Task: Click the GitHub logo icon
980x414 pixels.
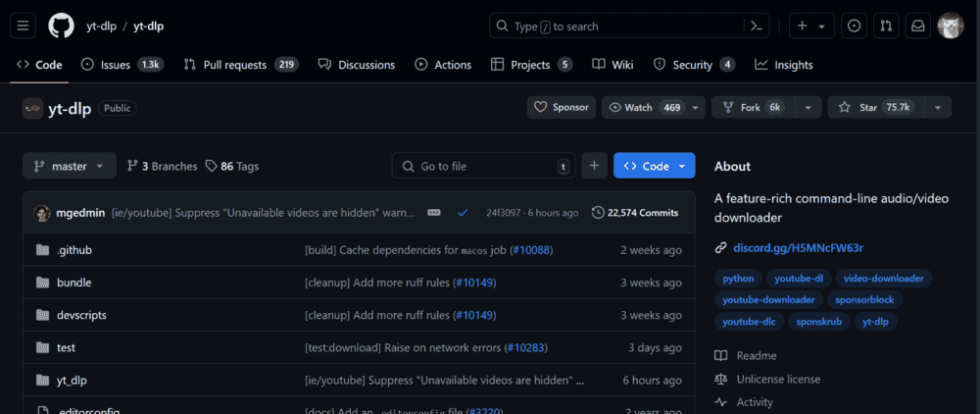Action: [61, 26]
